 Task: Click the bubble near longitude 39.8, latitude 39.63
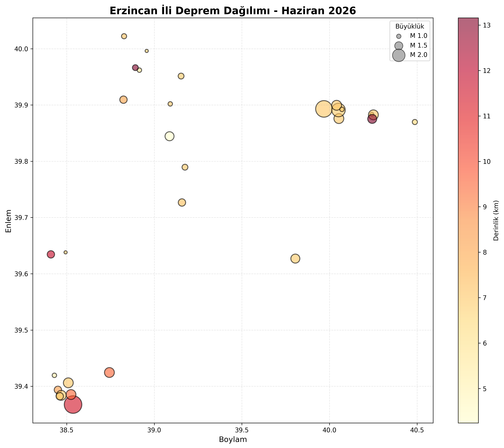pyautogui.click(x=295, y=259)
